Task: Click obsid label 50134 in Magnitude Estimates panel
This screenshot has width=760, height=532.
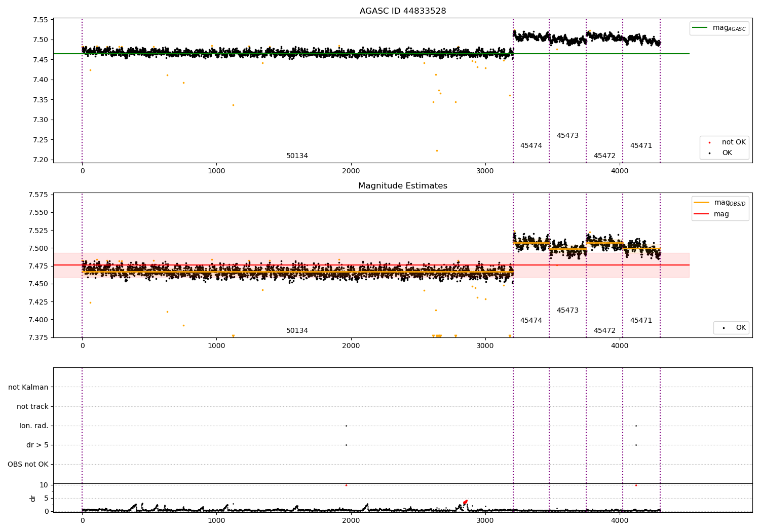Action: (297, 331)
